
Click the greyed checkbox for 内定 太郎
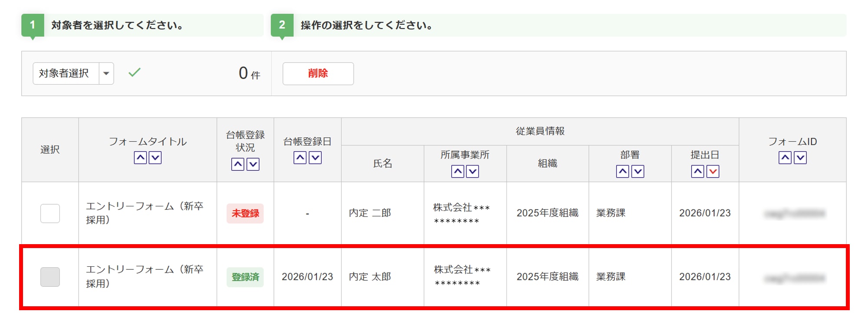tap(50, 277)
